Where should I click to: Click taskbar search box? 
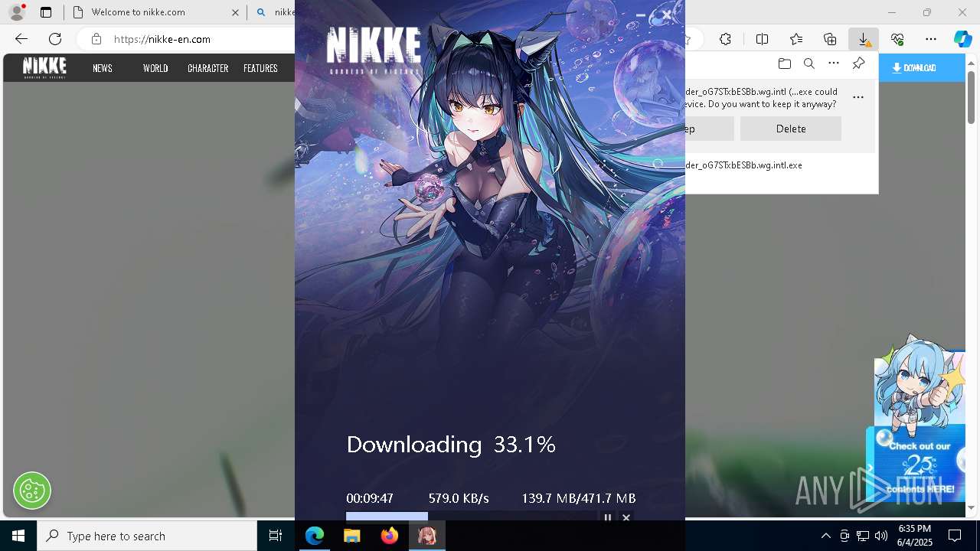[x=147, y=536]
